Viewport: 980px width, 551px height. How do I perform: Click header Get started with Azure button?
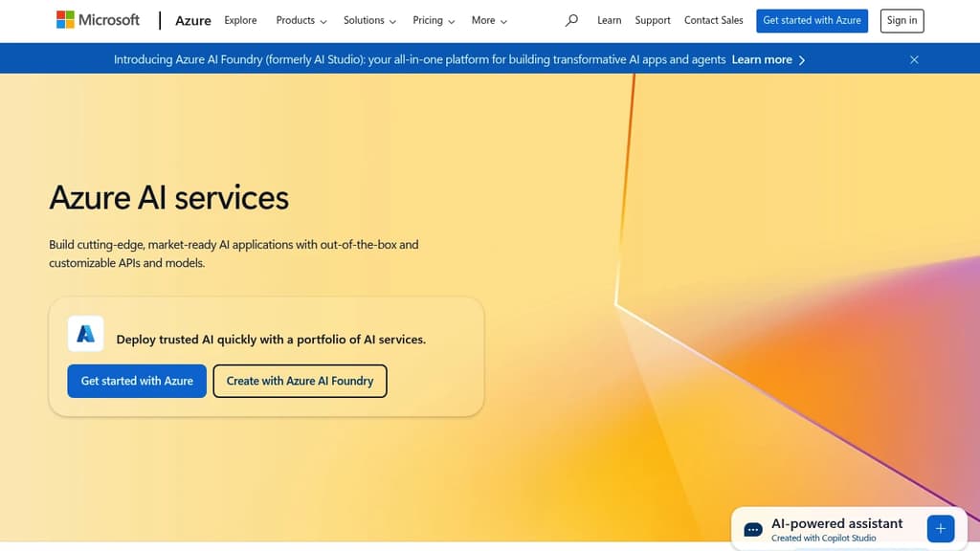coord(812,21)
